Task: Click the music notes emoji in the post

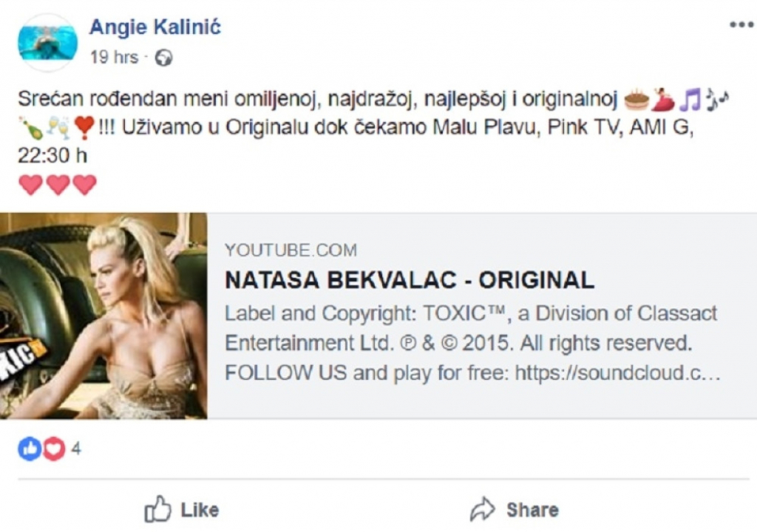Action: click(x=690, y=97)
